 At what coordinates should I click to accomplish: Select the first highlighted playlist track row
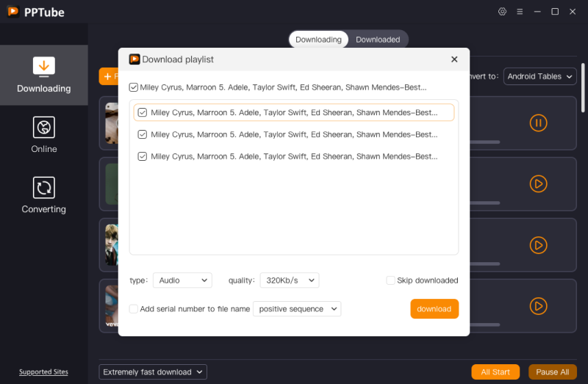click(294, 112)
